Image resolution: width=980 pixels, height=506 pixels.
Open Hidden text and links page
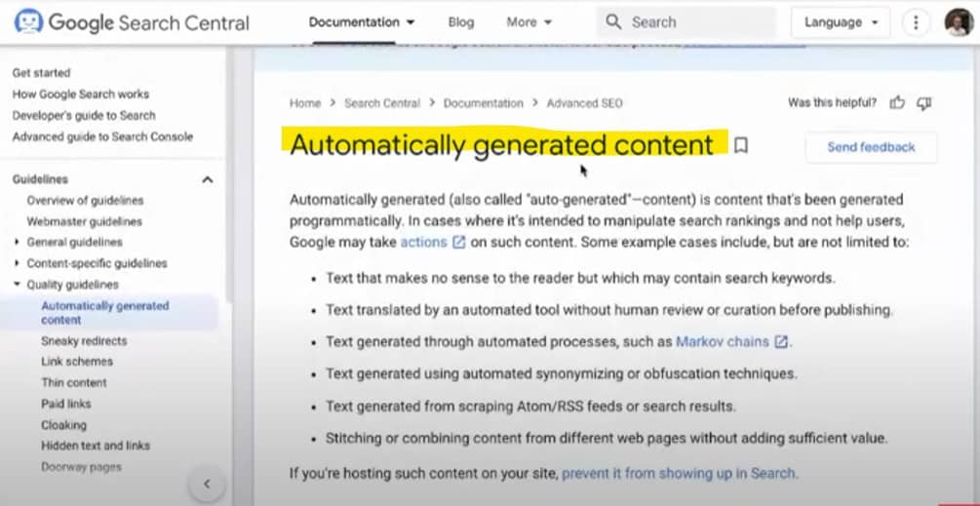click(x=96, y=446)
